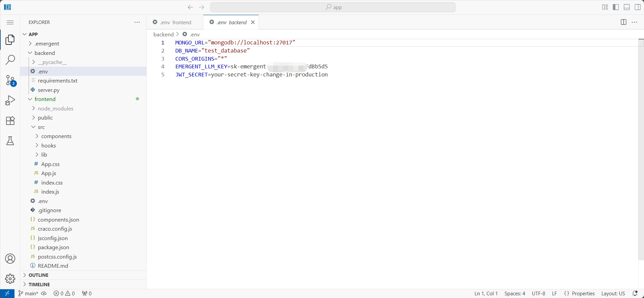The height and width of the screenshot is (298, 644).
Task: Click Ln 1, Col 1 in status bar
Action: tap(486, 294)
